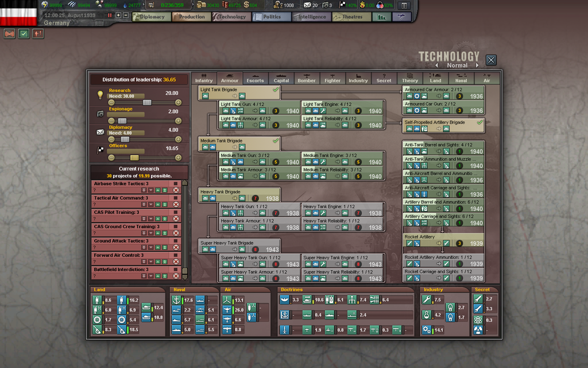Image resolution: width=588 pixels, height=368 pixels.
Task: Open the Intelligence screen
Action: tap(312, 17)
